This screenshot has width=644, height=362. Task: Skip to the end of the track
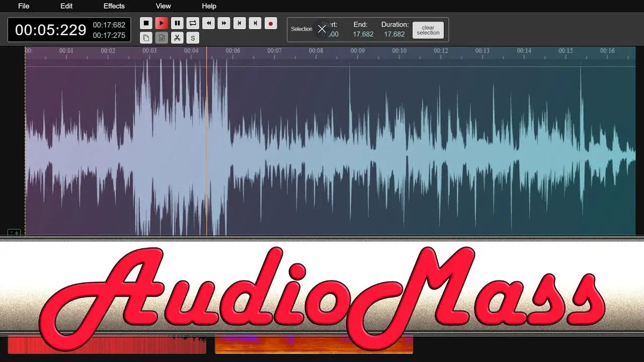pos(255,23)
